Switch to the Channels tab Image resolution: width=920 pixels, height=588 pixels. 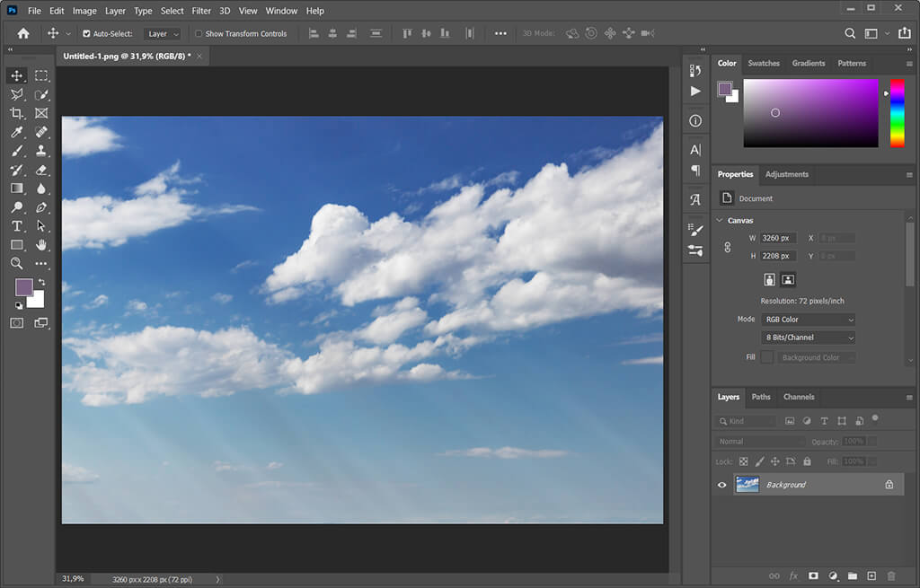tap(798, 397)
